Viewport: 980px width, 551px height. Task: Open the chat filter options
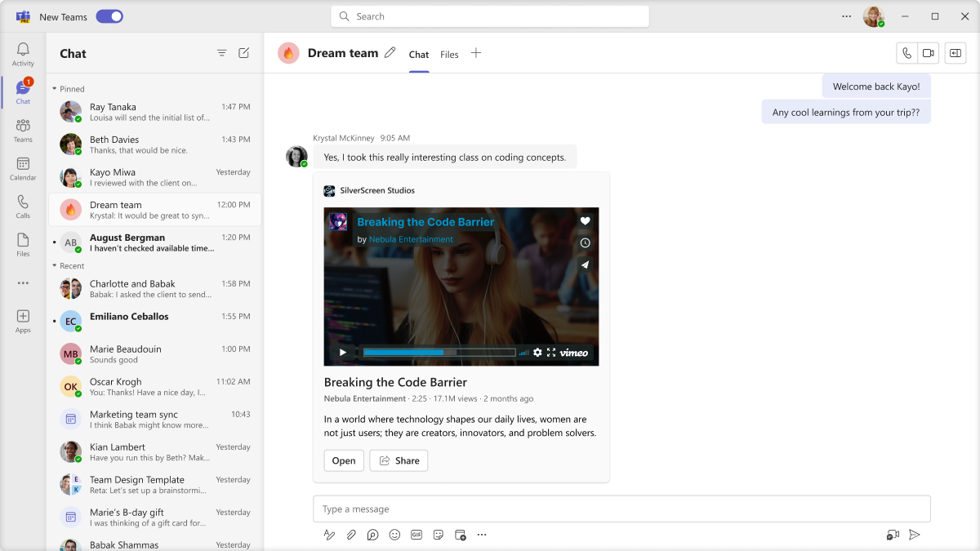coord(221,53)
